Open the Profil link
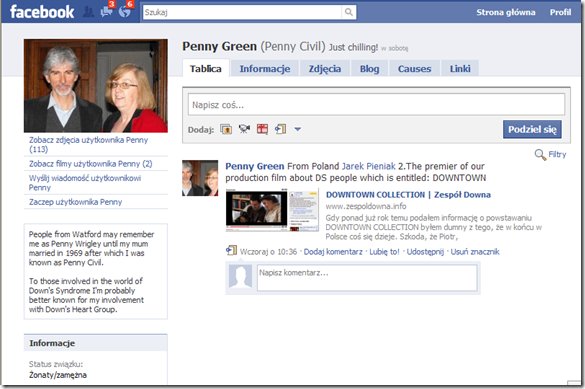This screenshot has height=389, width=585. click(x=560, y=12)
